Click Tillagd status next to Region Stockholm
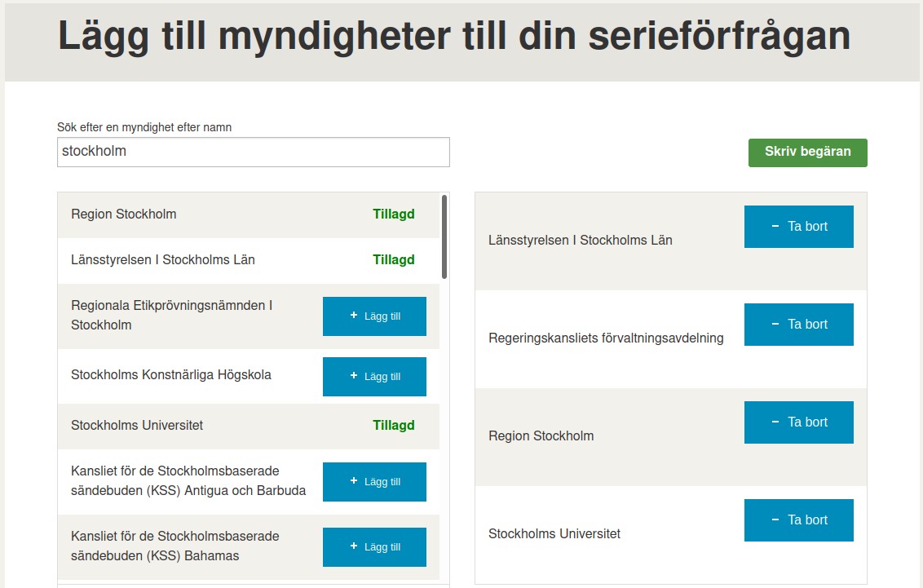 [x=394, y=214]
